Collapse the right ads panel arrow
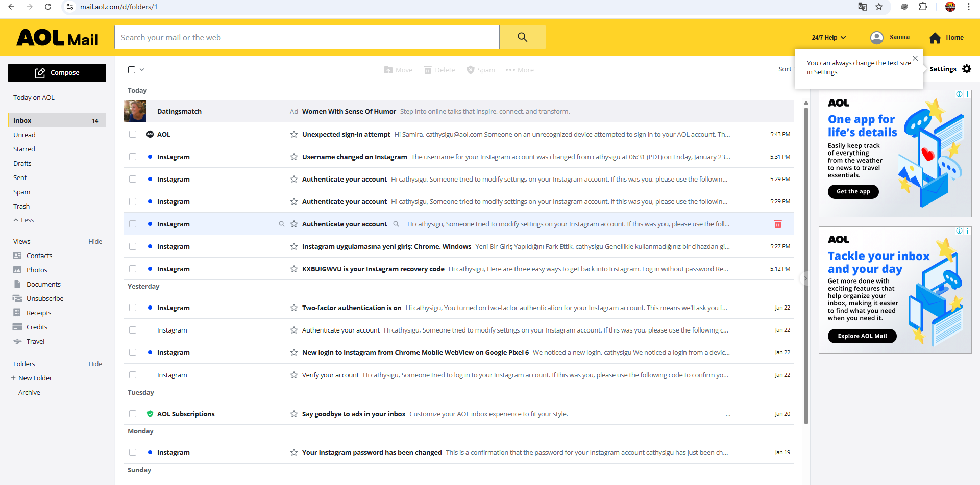The height and width of the screenshot is (485, 980). [805, 278]
